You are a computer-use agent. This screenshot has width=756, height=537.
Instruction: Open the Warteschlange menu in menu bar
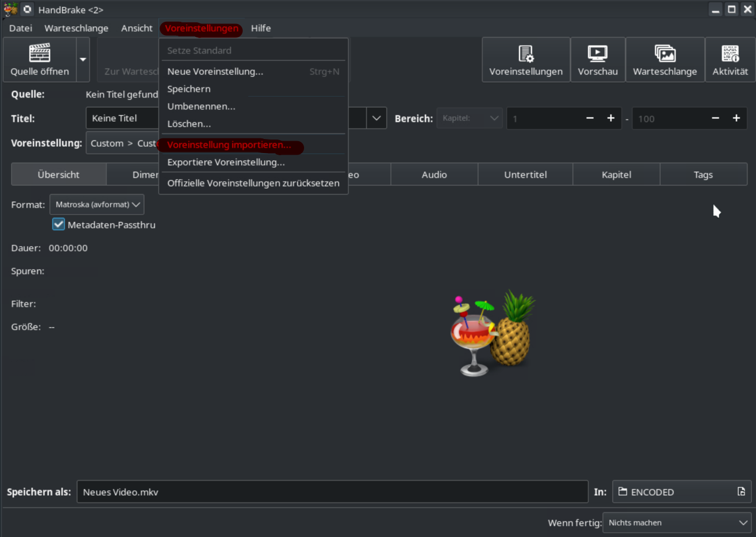(76, 28)
